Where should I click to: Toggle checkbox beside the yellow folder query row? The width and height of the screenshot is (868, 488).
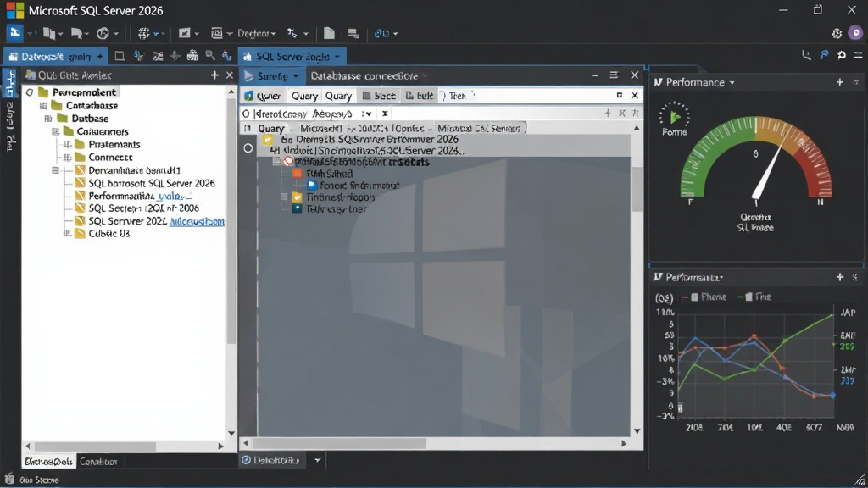click(x=284, y=197)
